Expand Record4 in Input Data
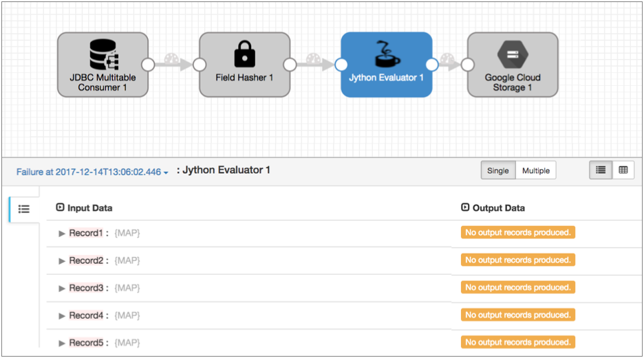This screenshot has height=358, width=644. (62, 316)
